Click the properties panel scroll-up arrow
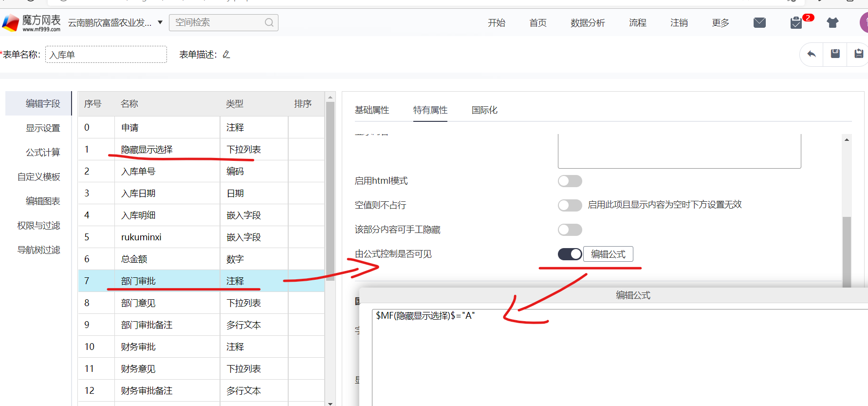This screenshot has height=406, width=868. pyautogui.click(x=847, y=140)
